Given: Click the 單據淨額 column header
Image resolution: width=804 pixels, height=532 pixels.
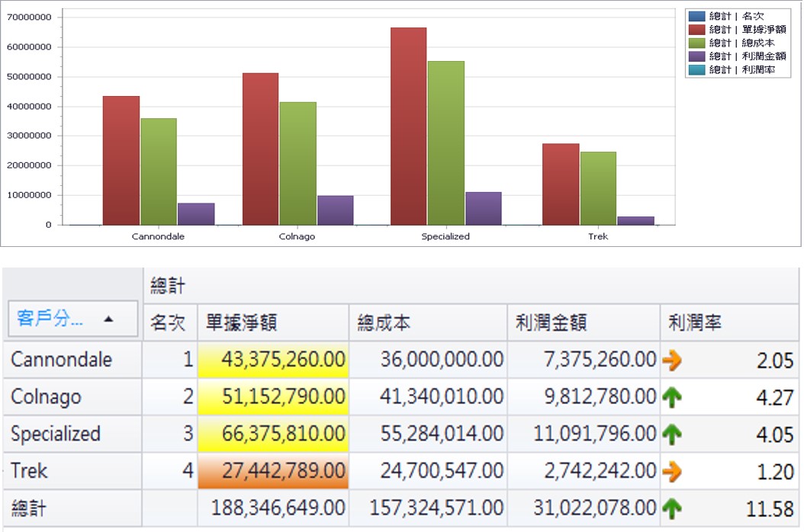Looking at the screenshot, I should click(273, 322).
